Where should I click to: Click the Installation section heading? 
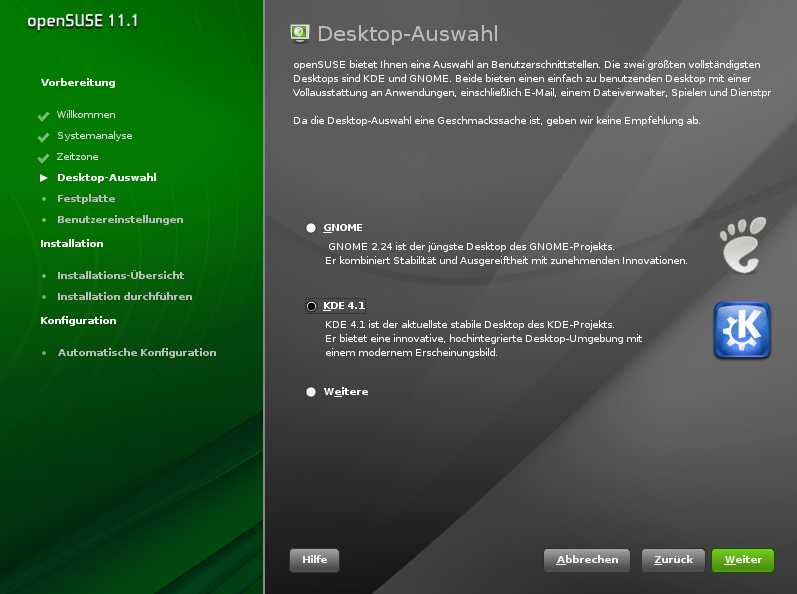(72, 243)
